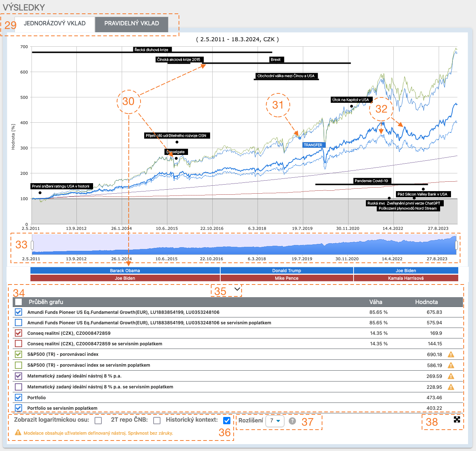Viewport: 476px width, 451px height.
Task: Switch to Pravidelný vklad tab
Action: click(131, 24)
